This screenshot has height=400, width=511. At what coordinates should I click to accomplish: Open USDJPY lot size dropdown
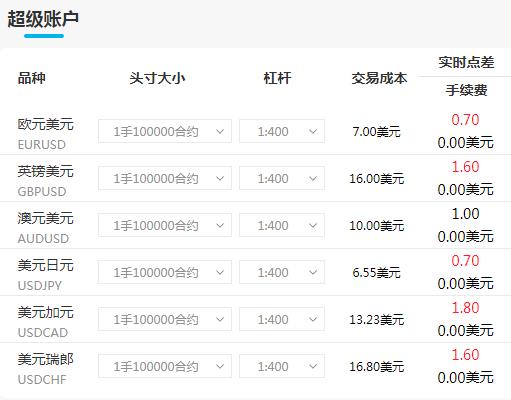tap(165, 272)
